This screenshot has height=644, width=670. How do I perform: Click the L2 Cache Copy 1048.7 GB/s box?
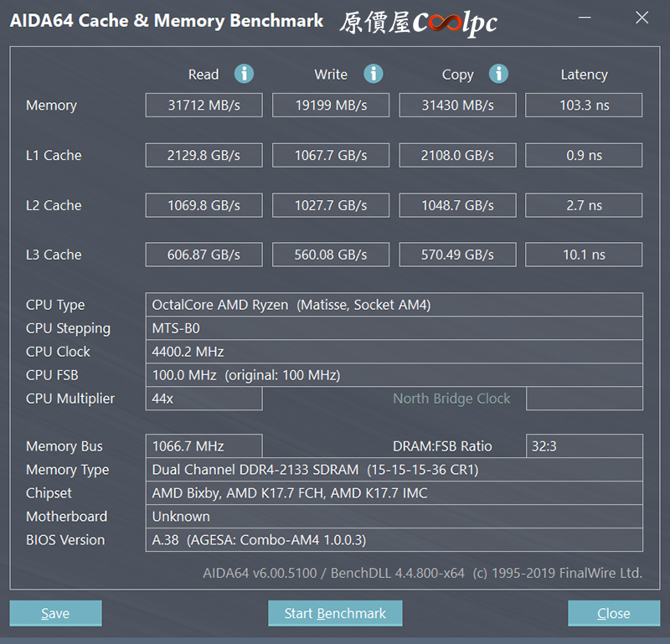(457, 205)
